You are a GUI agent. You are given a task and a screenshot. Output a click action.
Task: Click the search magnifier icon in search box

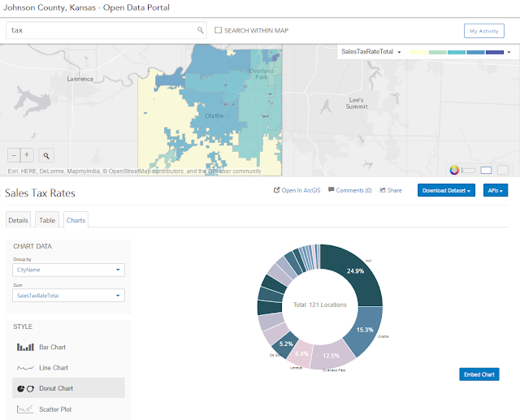[201, 30]
